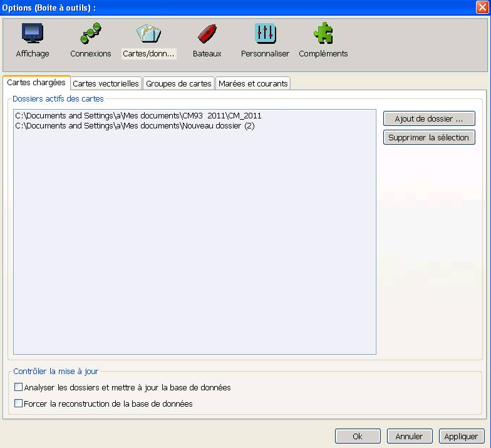Viewport: 491px width, 448px height.
Task: Open the Compléments puzzle piece icon
Action: 323,34
